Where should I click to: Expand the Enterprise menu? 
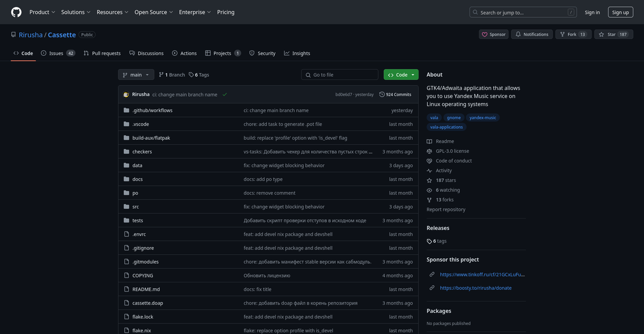point(195,12)
